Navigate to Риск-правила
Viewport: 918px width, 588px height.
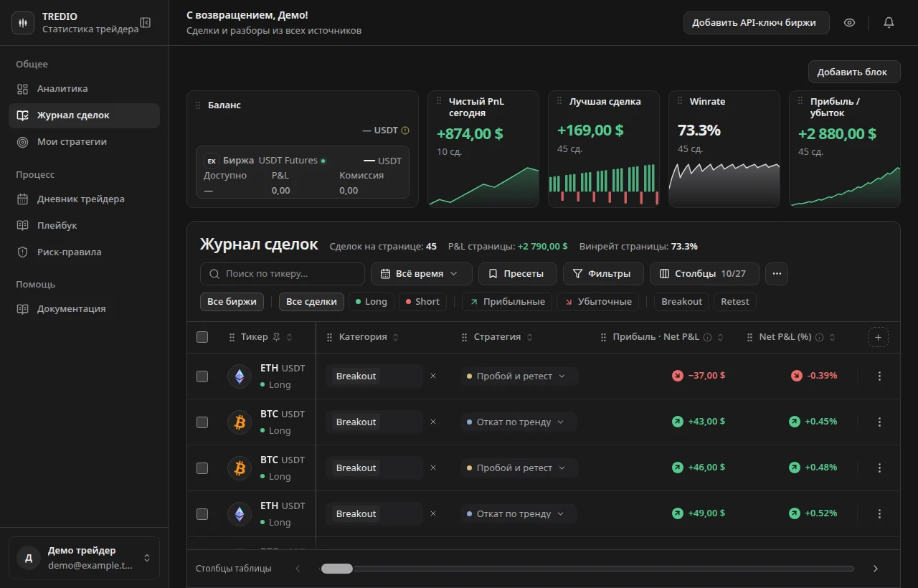pos(84,252)
